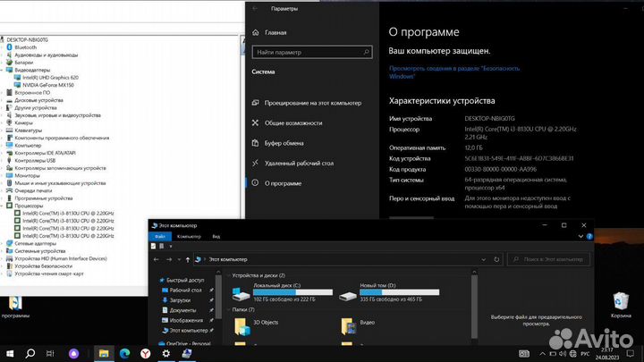Open Главная home icon in Settings
The width and height of the screenshot is (644, 362).
coord(256,32)
